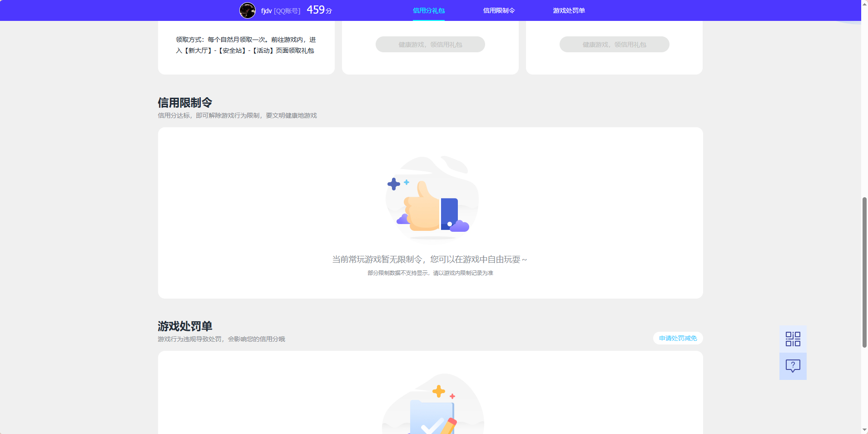The height and width of the screenshot is (434, 868).
Task: Click the fjdv user avatar
Action: coord(248,10)
